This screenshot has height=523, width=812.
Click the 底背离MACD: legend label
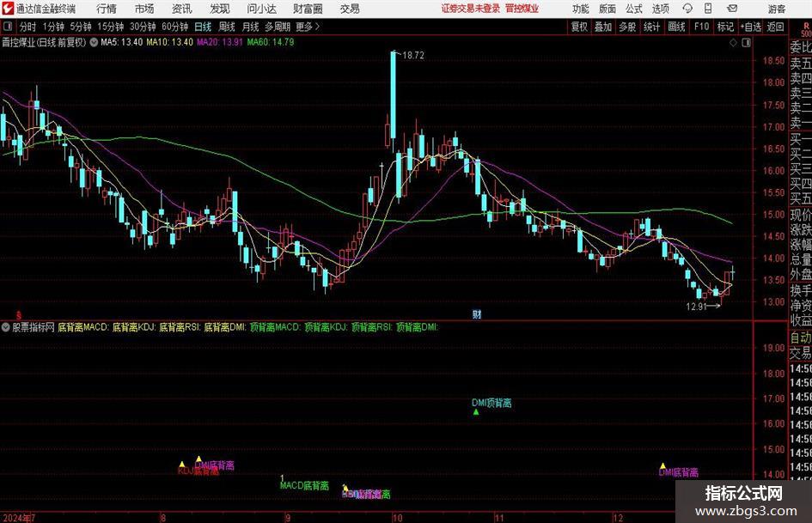coord(83,327)
